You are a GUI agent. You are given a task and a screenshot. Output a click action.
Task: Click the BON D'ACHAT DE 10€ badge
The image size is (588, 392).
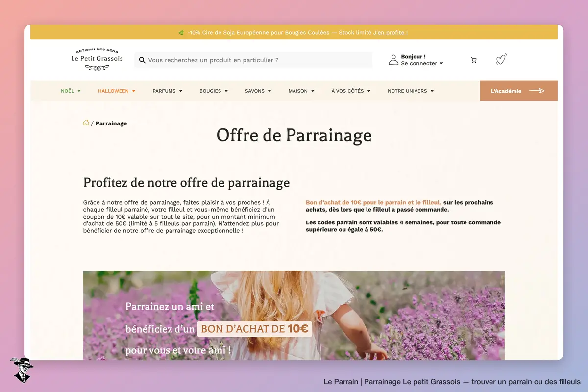coord(254,329)
